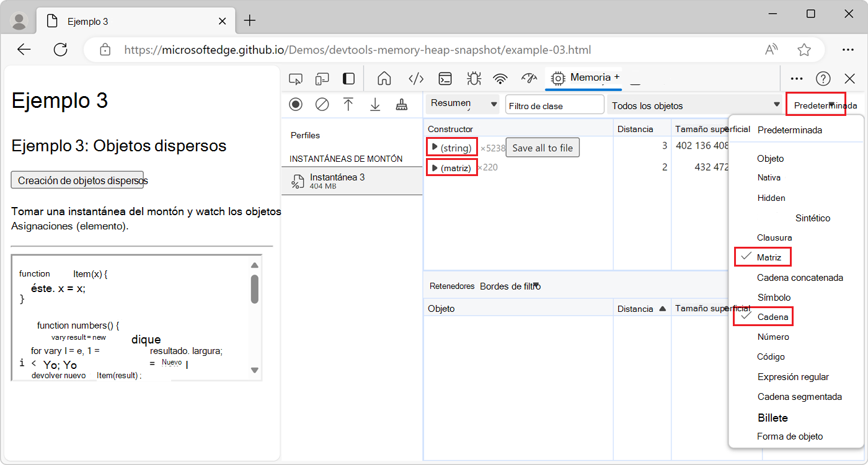
Task: Select the inspect element icon
Action: [x=296, y=79]
